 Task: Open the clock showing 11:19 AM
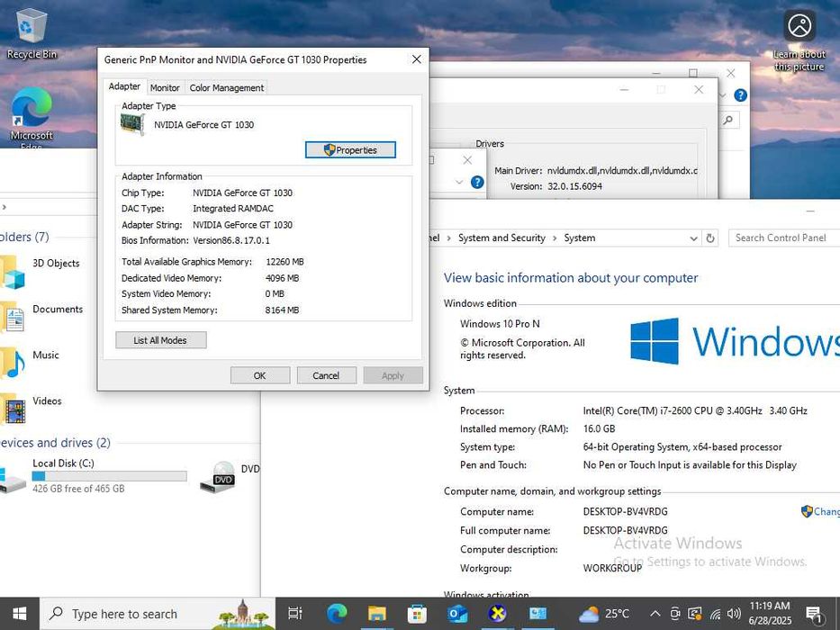[770, 614]
